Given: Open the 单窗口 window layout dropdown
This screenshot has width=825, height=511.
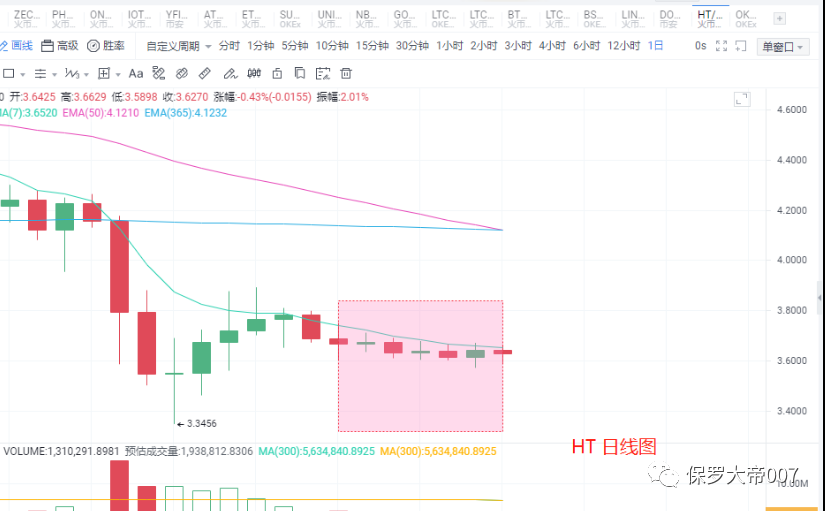Looking at the screenshot, I should (x=783, y=47).
